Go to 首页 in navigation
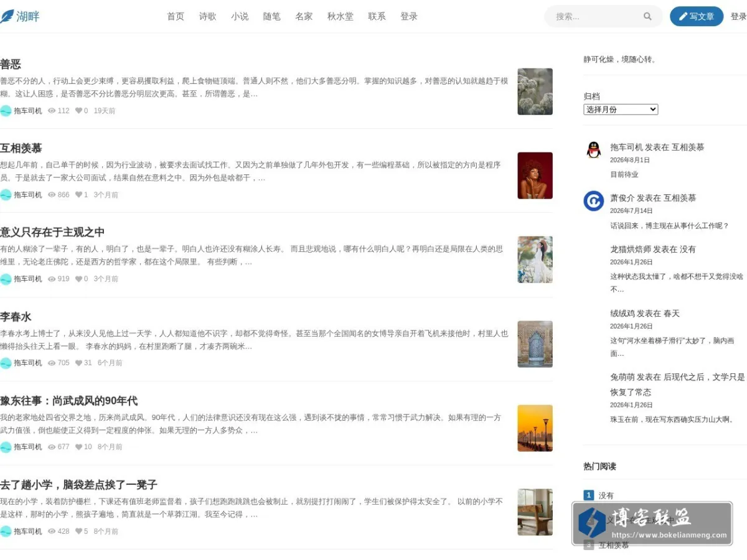The height and width of the screenshot is (560, 747). tap(176, 17)
